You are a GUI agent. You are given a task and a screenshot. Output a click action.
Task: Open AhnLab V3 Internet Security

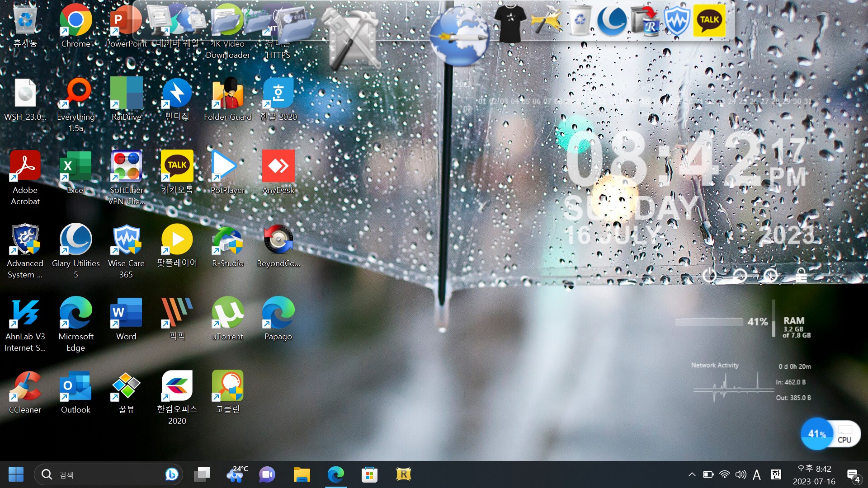25,324
